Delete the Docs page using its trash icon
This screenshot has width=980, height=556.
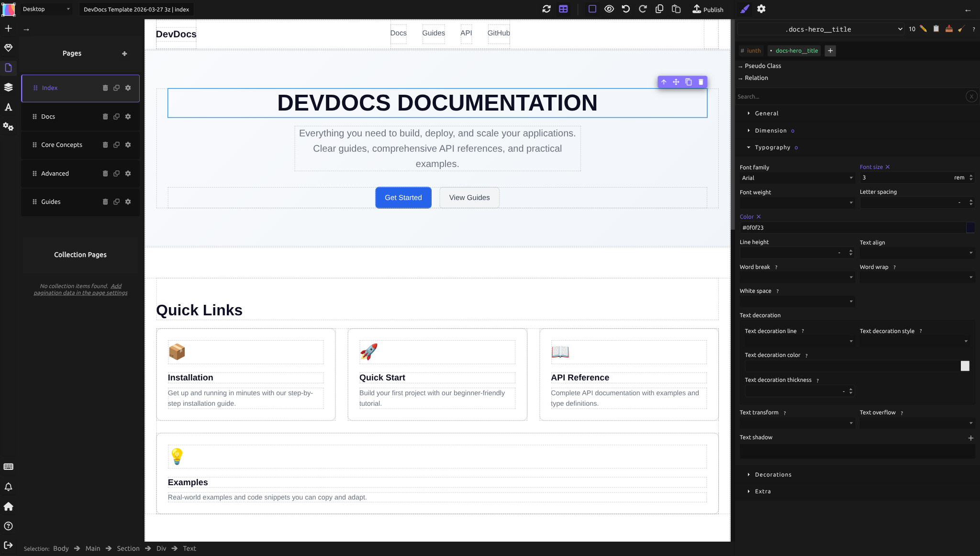pyautogui.click(x=105, y=116)
